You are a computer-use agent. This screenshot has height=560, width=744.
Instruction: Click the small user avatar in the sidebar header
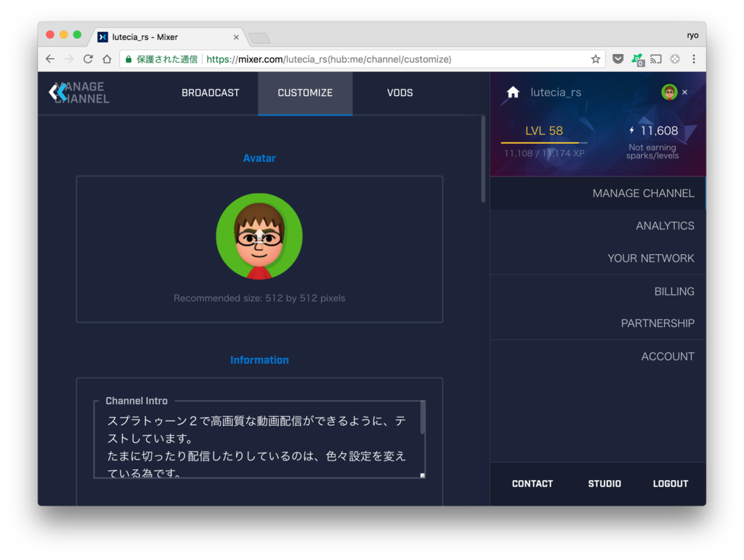(669, 92)
